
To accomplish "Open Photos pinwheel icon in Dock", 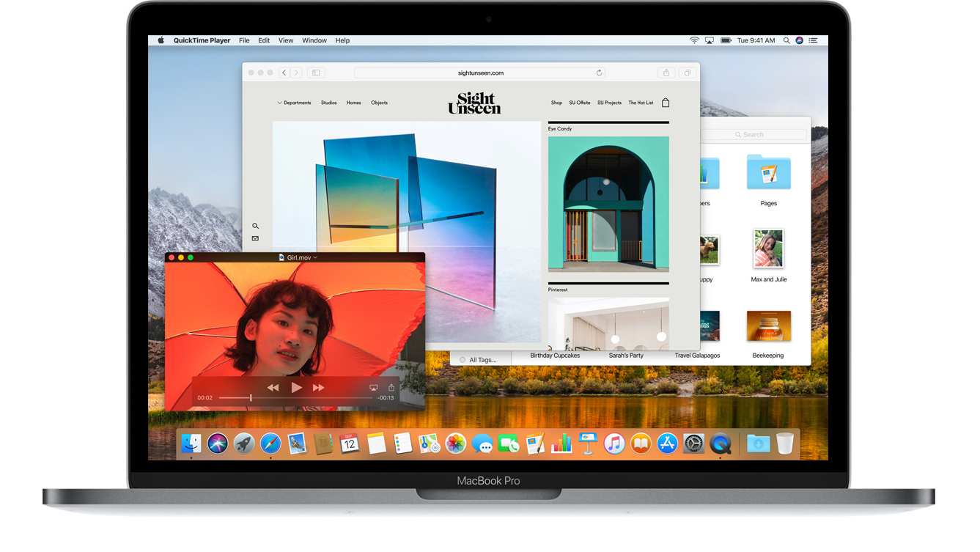I will 456,444.
